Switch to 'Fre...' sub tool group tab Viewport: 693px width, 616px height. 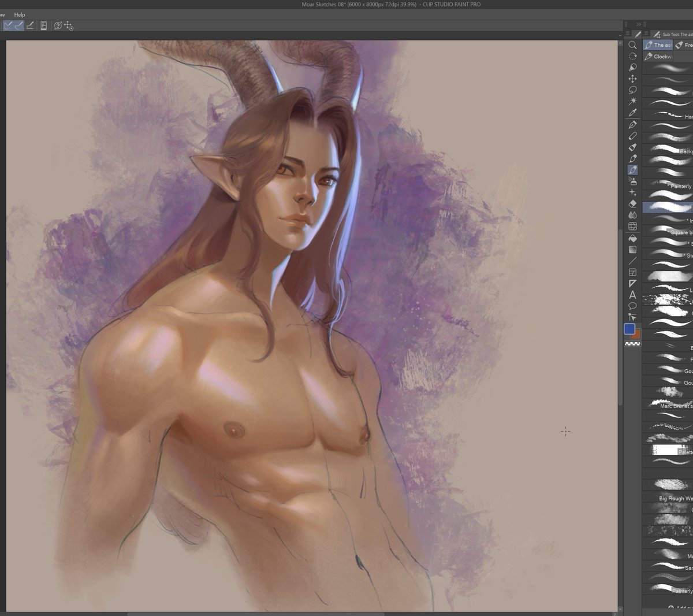684,45
